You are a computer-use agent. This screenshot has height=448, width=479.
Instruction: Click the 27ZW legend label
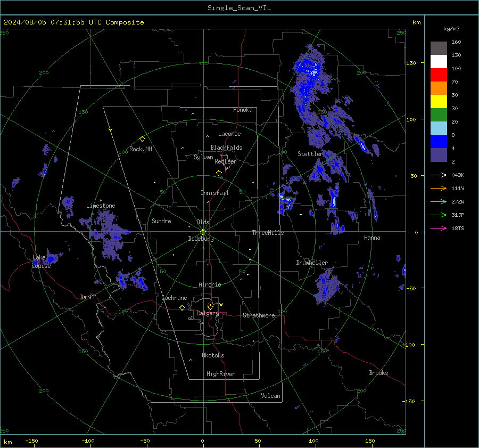pyautogui.click(x=458, y=201)
